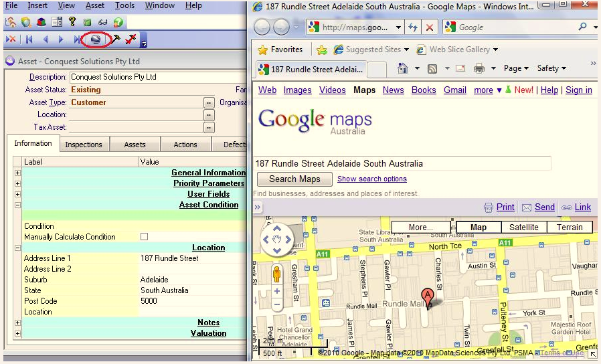Open the Images link on Google
Image resolution: width=601 pixels, height=364 pixels.
click(297, 90)
